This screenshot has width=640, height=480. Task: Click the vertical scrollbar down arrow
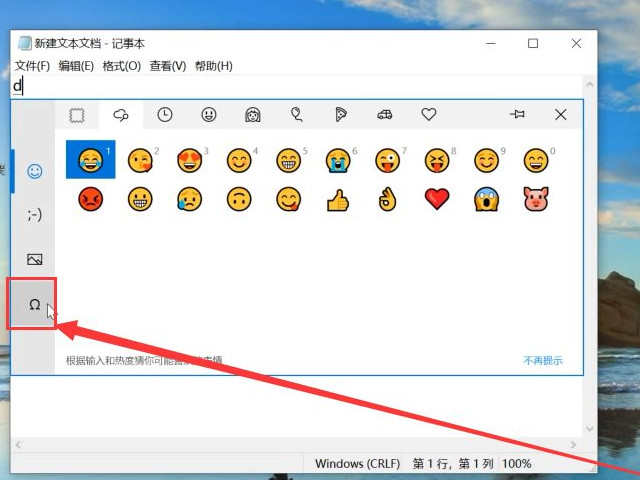590,429
